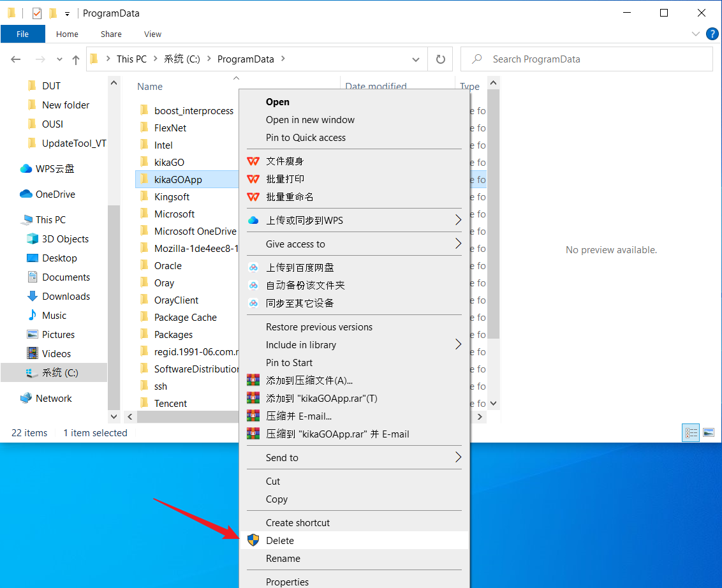Image resolution: width=722 pixels, height=588 pixels.
Task: Open the View ribbon tab
Action: click(152, 34)
